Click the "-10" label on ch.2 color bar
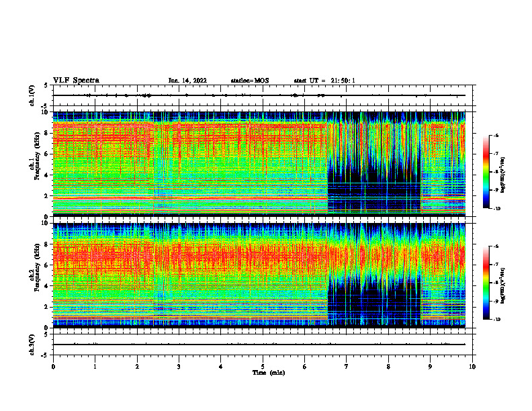The image size is (532, 411). click(496, 319)
